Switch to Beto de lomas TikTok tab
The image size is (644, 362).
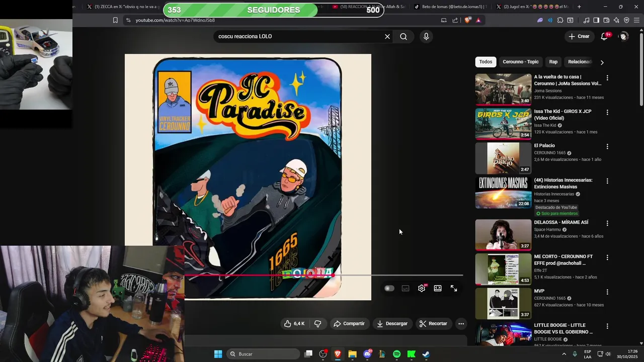pyautogui.click(x=450, y=7)
